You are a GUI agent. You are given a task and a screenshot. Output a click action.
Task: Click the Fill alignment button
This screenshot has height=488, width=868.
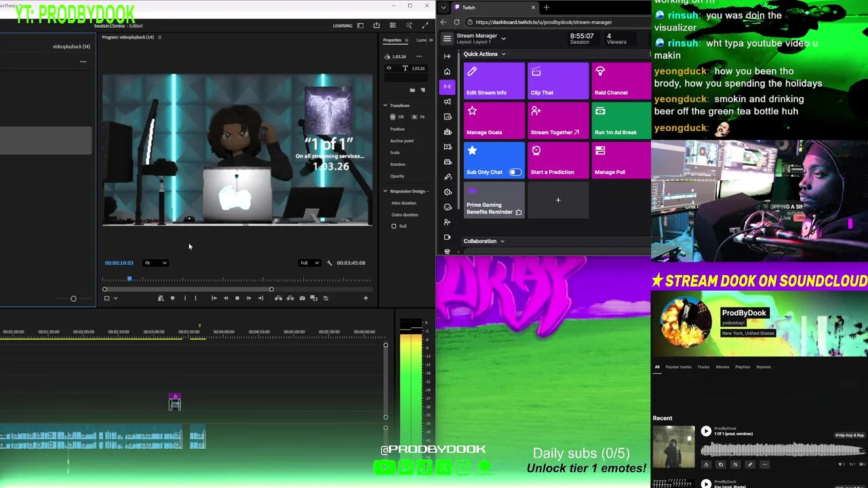click(x=397, y=117)
